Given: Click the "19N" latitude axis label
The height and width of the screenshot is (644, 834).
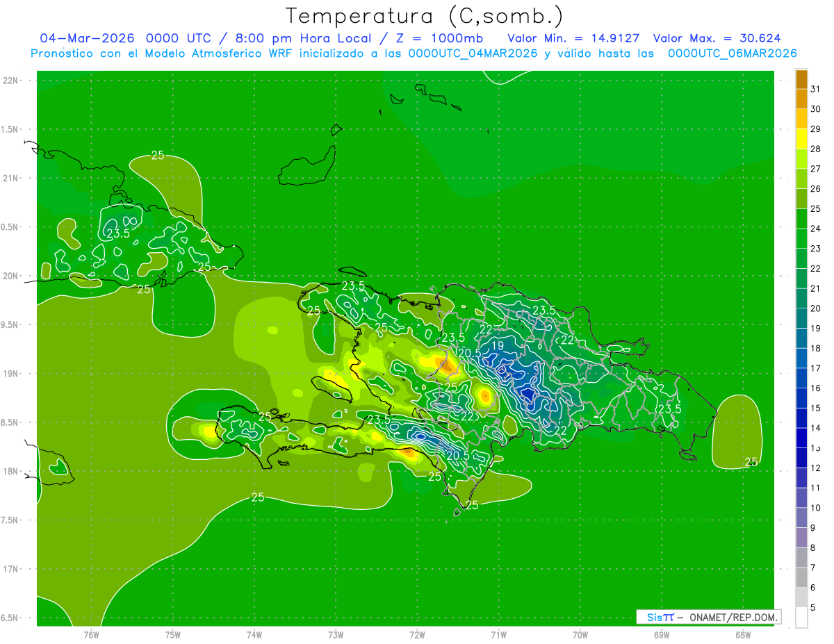Looking at the screenshot, I should (11, 373).
